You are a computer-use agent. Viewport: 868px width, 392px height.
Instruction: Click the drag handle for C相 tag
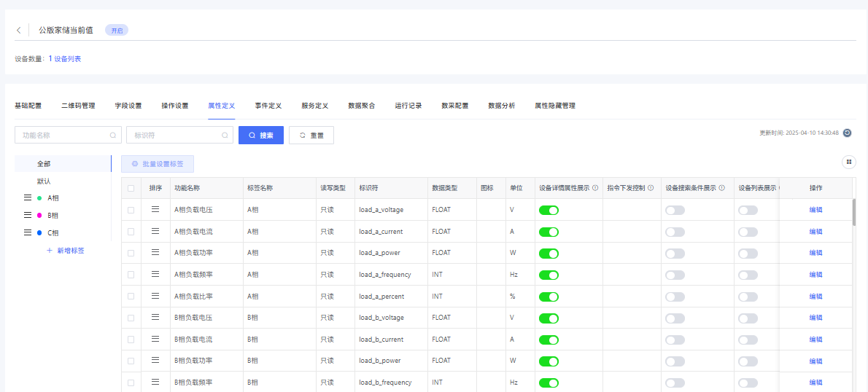tap(28, 232)
